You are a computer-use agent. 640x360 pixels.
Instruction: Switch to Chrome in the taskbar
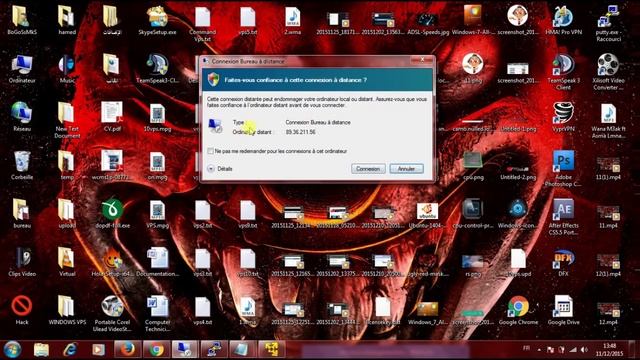[x=156, y=350]
